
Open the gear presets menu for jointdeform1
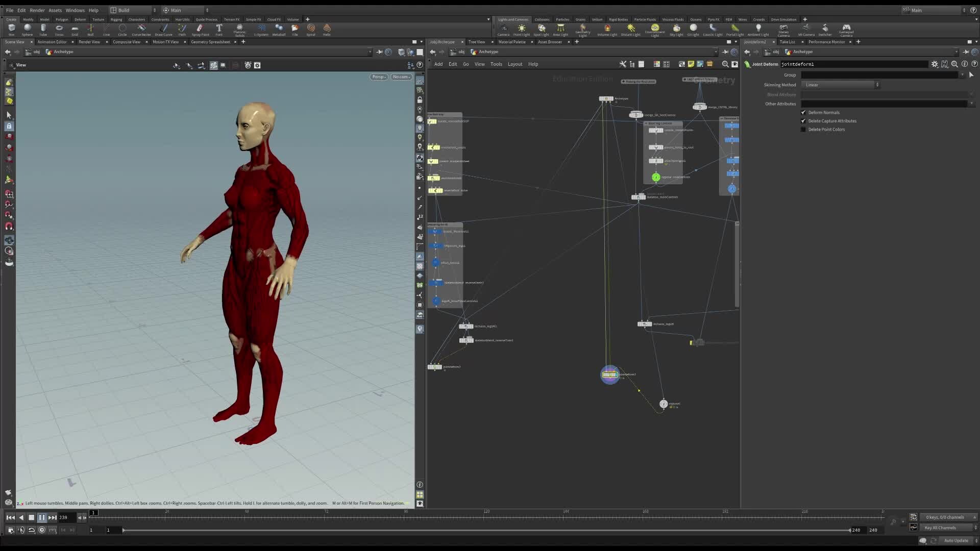(935, 64)
